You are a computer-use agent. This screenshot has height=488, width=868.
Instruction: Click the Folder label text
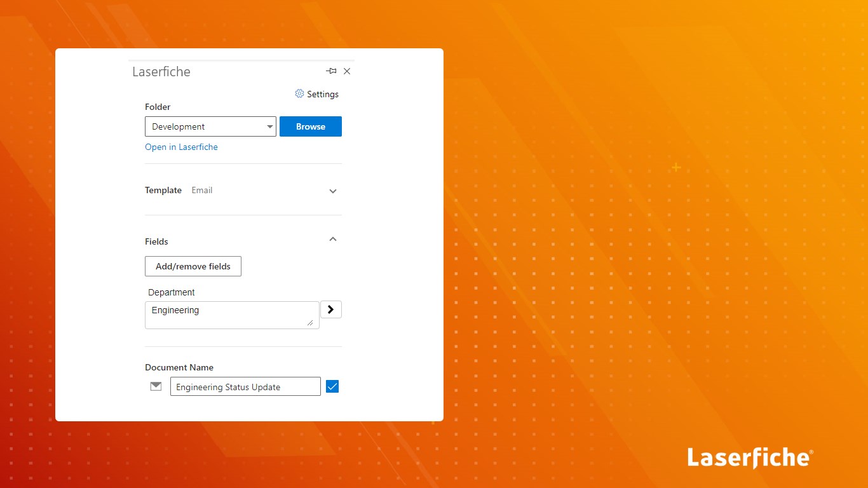click(x=158, y=107)
